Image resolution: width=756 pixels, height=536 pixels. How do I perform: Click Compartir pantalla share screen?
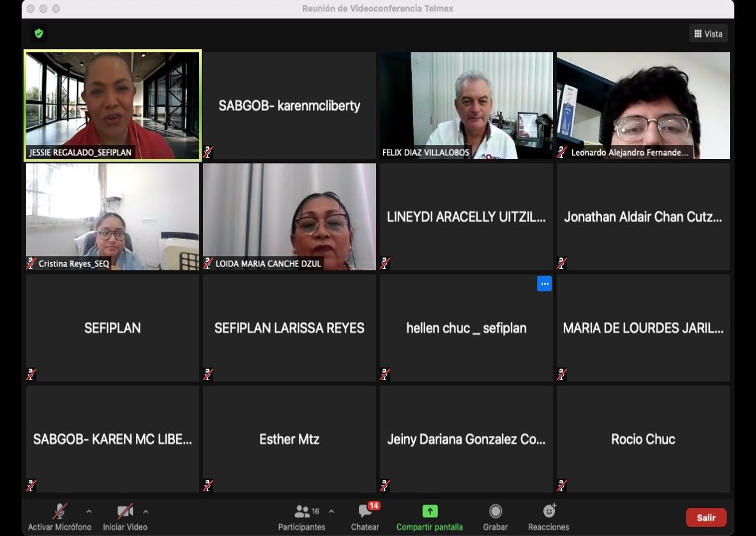[430, 517]
